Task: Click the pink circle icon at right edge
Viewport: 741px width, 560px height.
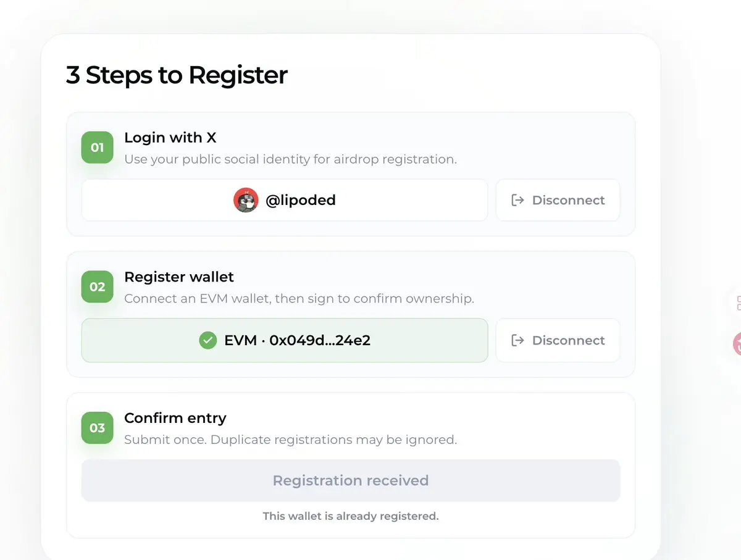Action: 737,344
